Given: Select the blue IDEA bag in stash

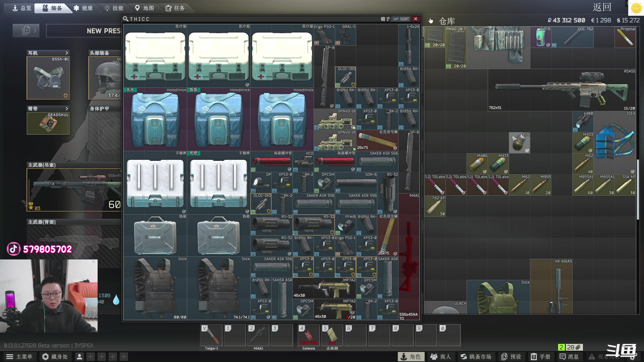Looking at the screenshot, I should coord(615,142).
